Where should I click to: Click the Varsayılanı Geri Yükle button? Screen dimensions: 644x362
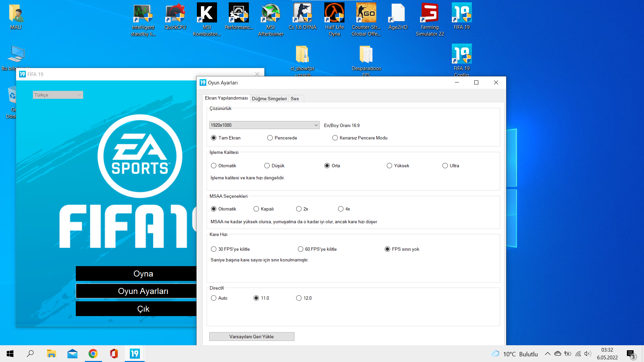coord(252,337)
